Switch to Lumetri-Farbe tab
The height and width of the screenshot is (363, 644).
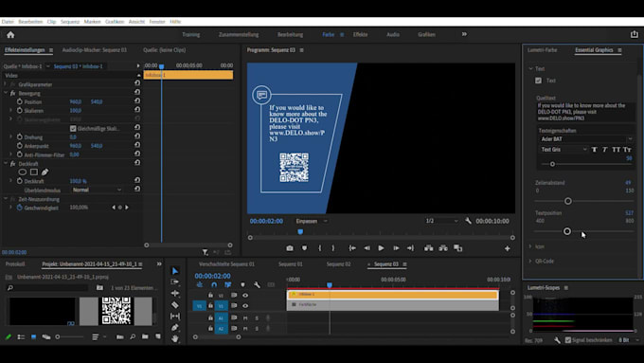tap(542, 50)
